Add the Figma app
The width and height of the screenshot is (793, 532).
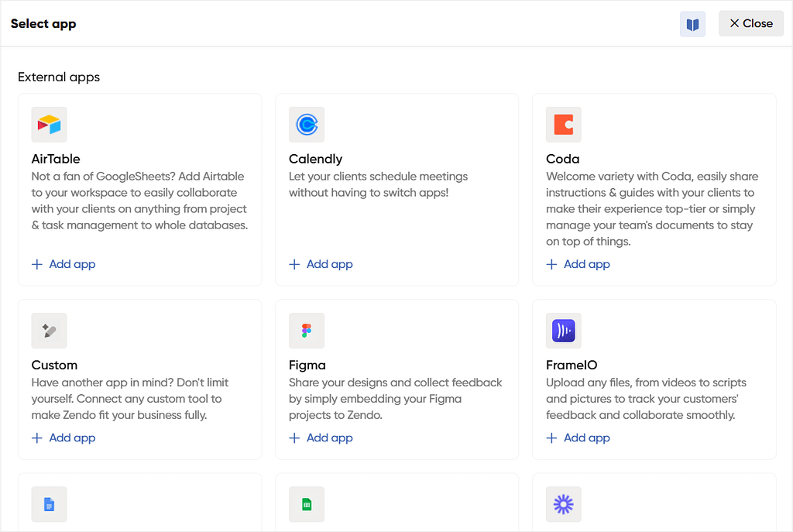(x=321, y=438)
